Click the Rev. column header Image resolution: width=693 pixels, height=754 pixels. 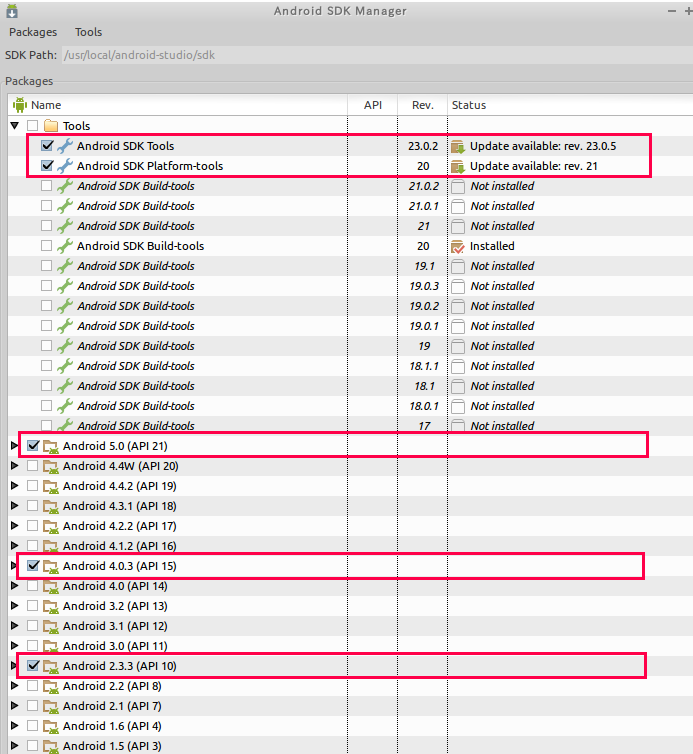(423, 105)
